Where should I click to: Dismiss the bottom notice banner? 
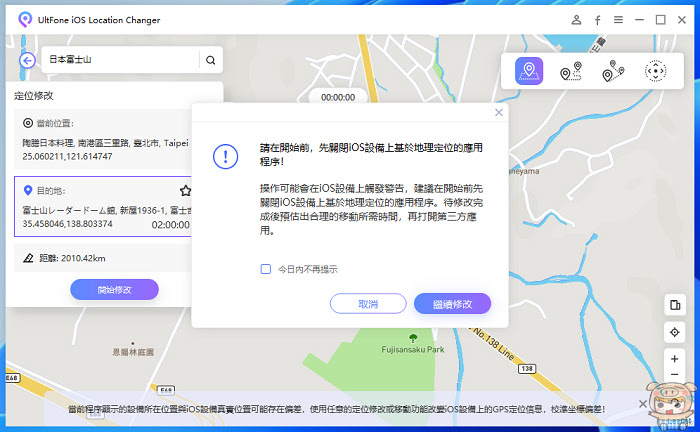pos(642,404)
